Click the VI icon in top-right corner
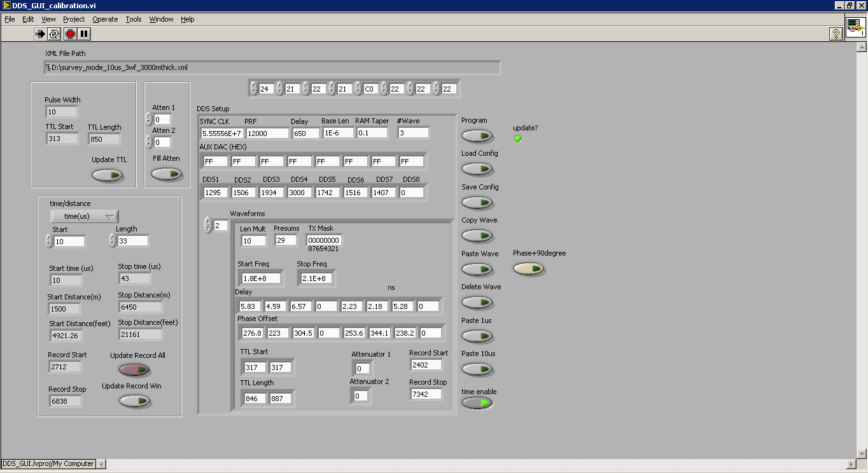 [x=855, y=28]
